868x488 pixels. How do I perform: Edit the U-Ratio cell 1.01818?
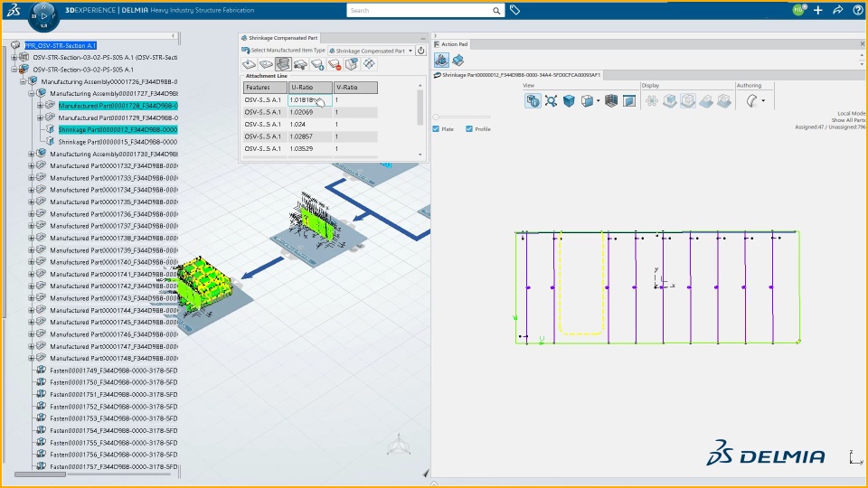[x=310, y=100]
